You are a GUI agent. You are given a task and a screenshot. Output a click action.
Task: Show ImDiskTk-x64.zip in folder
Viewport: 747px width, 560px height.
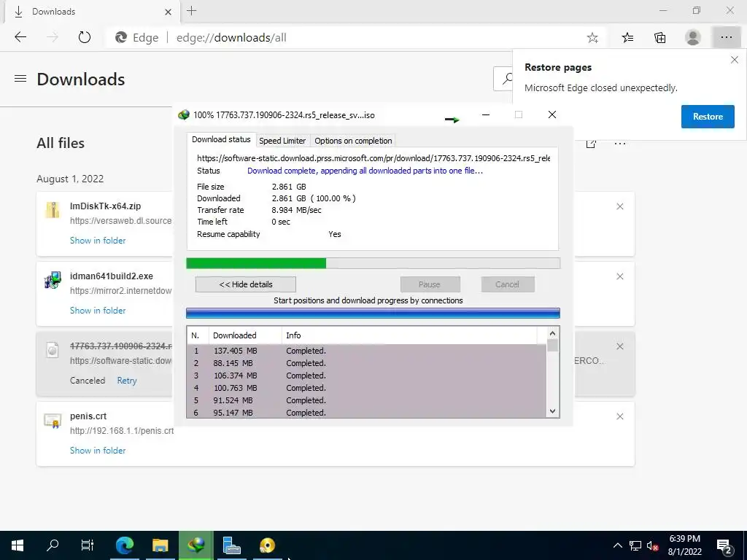pyautogui.click(x=98, y=241)
